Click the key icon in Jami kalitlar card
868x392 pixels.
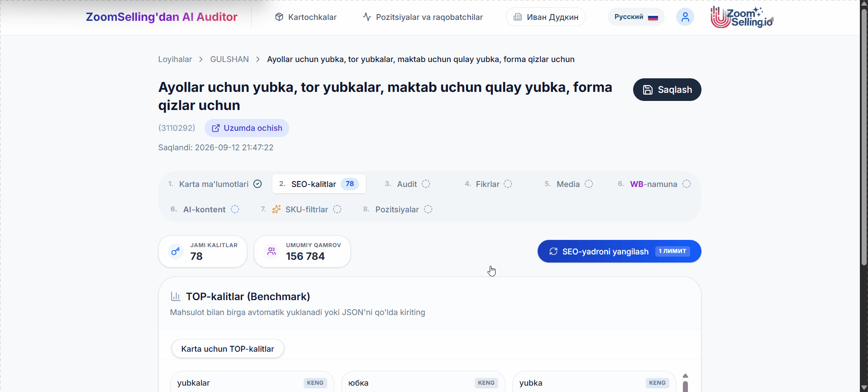(x=176, y=251)
